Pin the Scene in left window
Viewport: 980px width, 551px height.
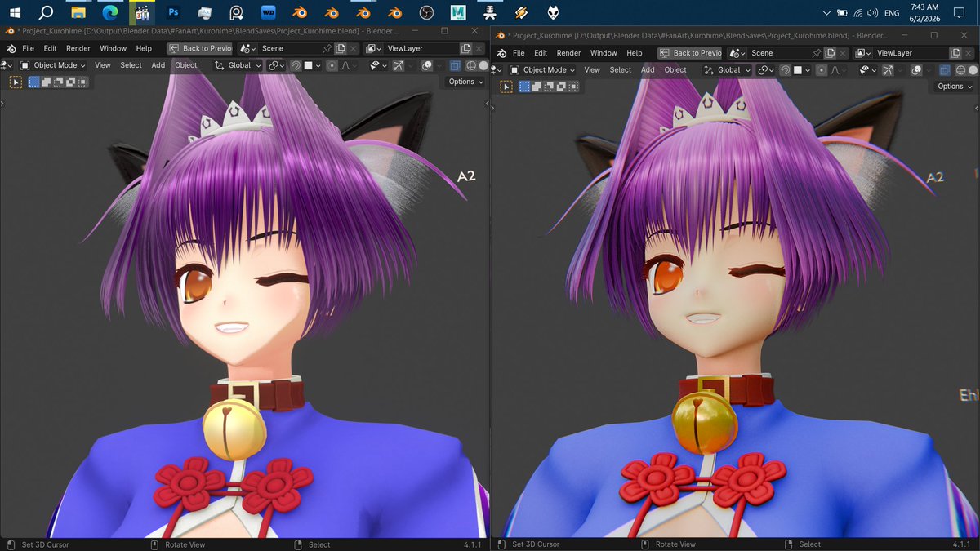pos(328,49)
